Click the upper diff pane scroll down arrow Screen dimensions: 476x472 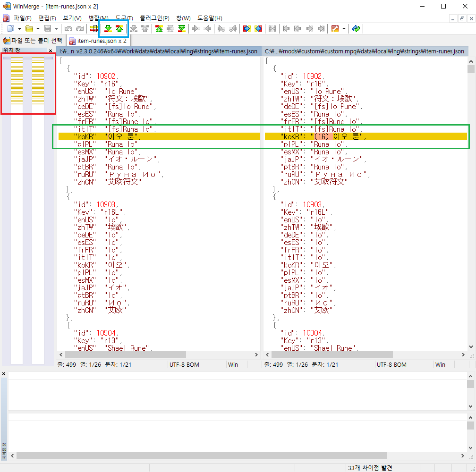point(471,406)
